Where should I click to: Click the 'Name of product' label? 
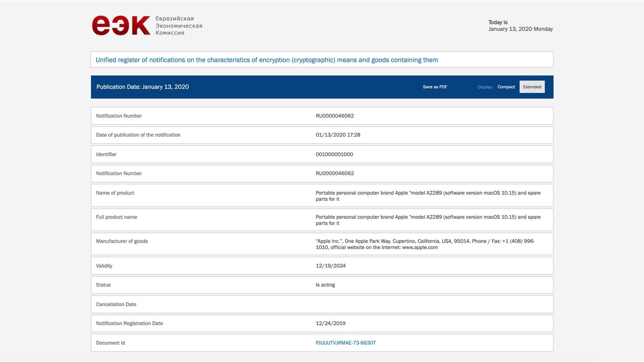pyautogui.click(x=115, y=193)
